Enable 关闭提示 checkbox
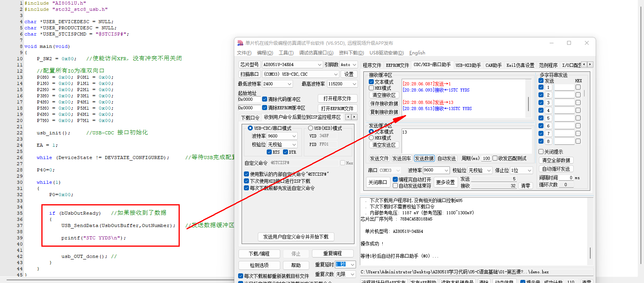Viewport: 644px width, 283px height. 541,152
